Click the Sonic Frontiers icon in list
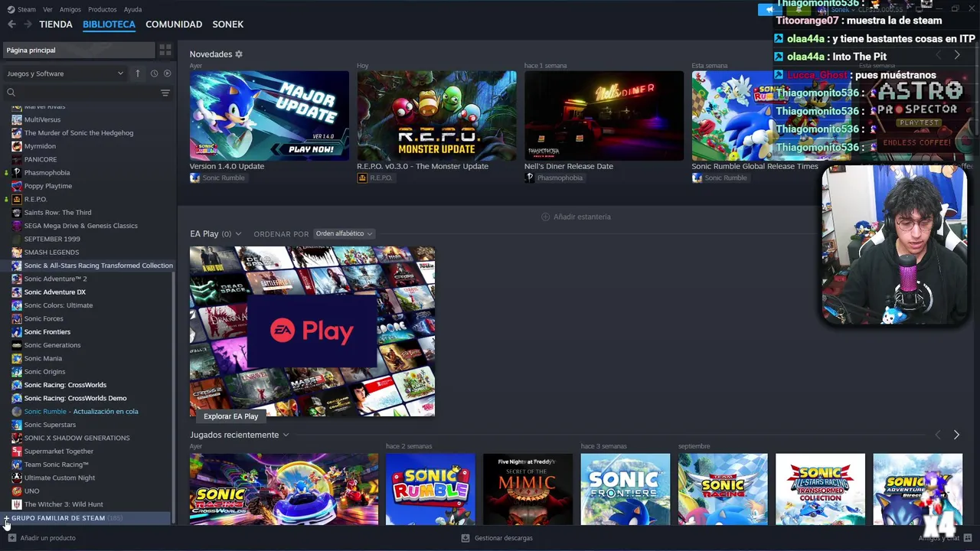The height and width of the screenshot is (551, 980). point(17,332)
